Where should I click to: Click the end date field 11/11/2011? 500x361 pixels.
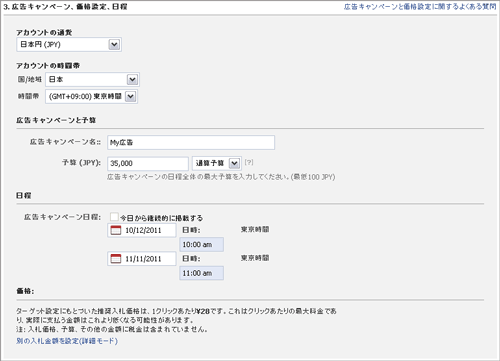(142, 259)
